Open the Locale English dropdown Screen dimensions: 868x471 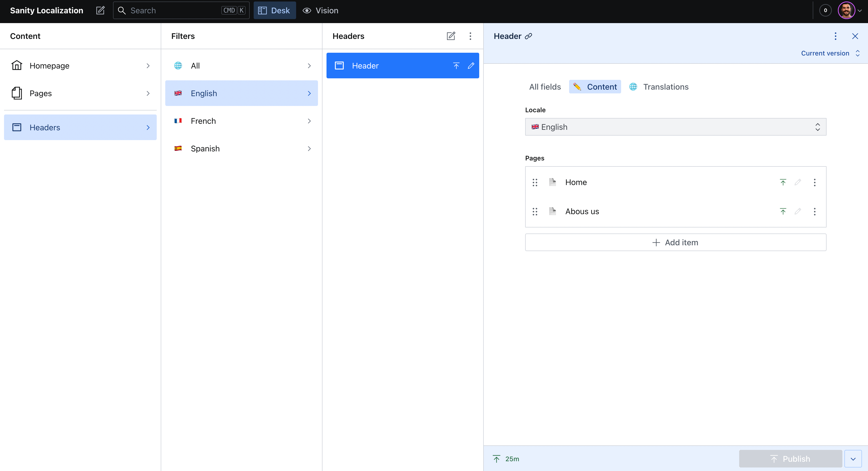pos(675,127)
